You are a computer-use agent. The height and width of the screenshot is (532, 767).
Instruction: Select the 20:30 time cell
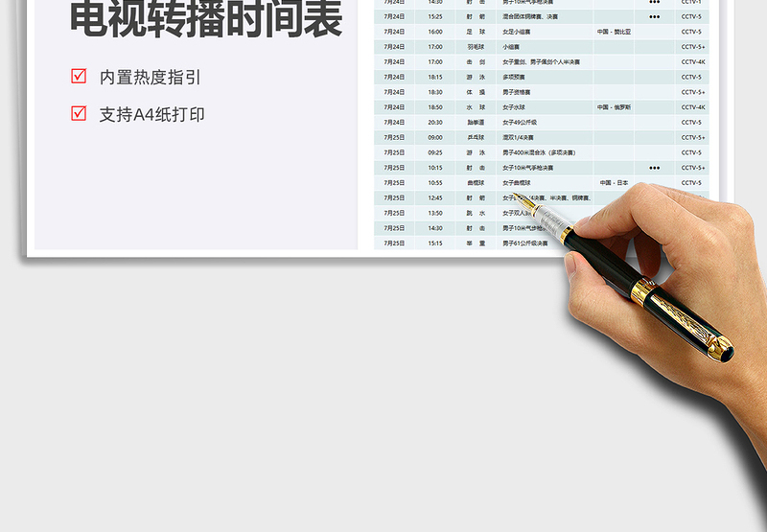click(435, 123)
